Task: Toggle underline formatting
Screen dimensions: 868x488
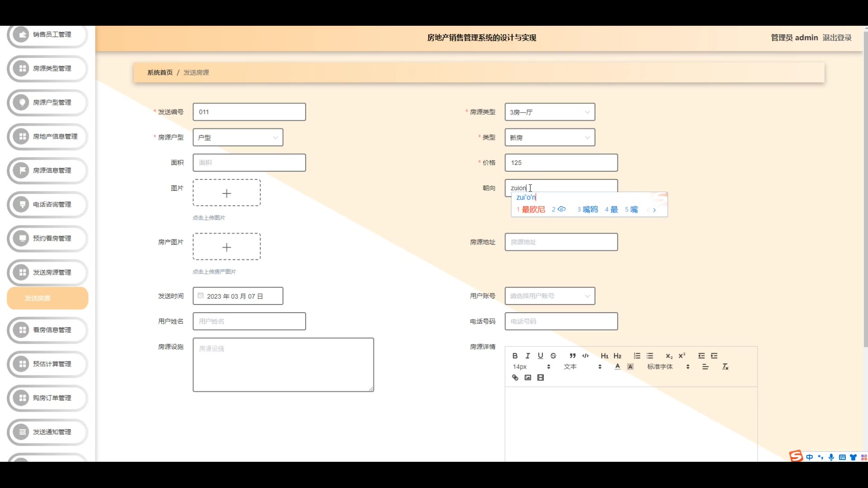Action: click(540, 356)
